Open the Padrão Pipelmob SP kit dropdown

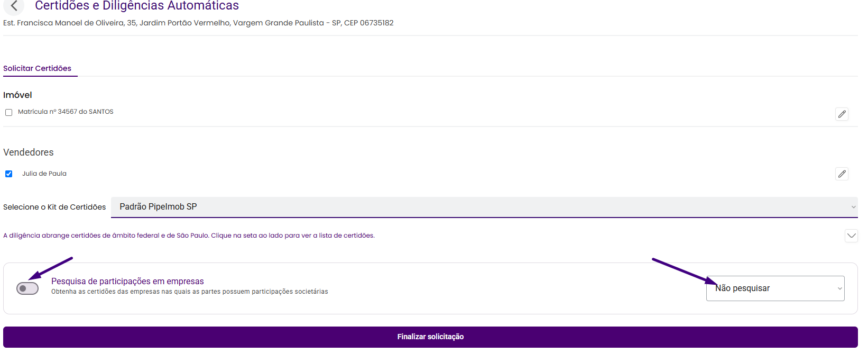484,207
